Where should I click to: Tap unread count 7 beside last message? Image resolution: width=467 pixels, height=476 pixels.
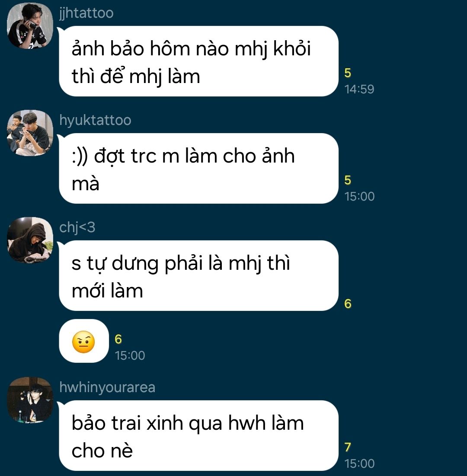(348, 447)
